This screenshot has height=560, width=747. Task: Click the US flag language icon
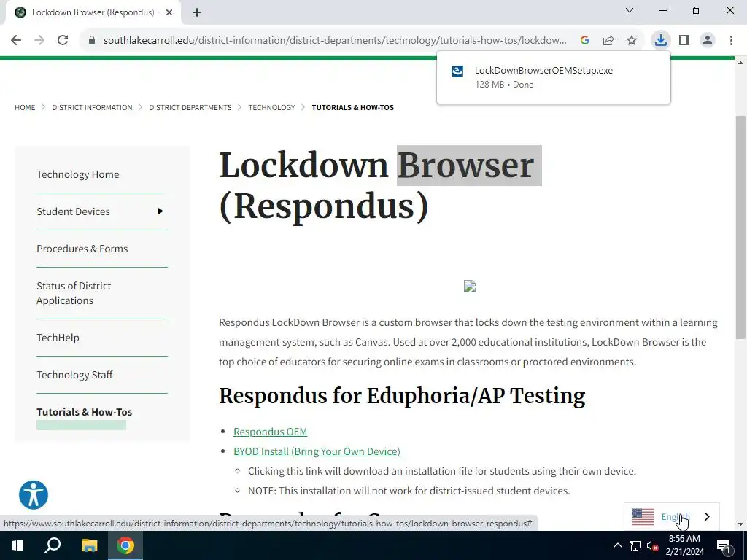642,517
